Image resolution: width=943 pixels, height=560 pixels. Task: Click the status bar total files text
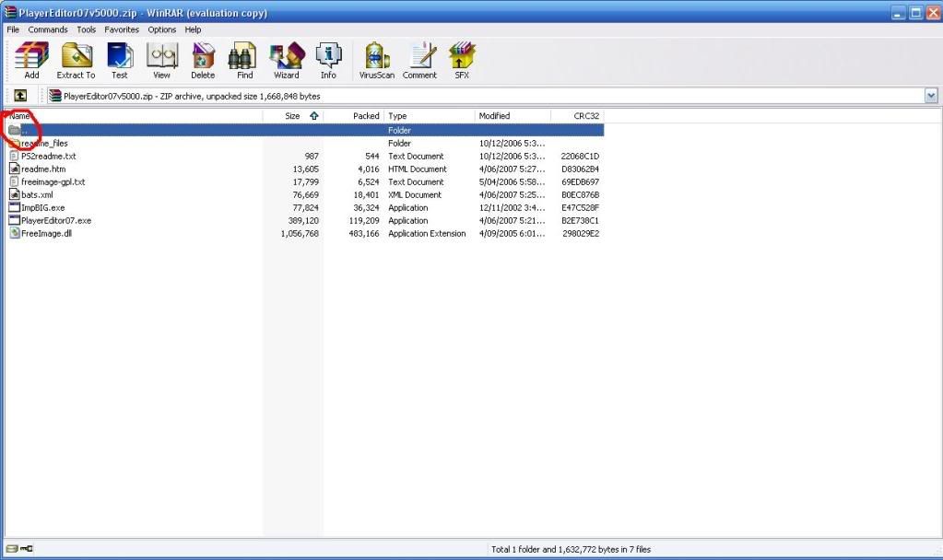pyautogui.click(x=571, y=549)
